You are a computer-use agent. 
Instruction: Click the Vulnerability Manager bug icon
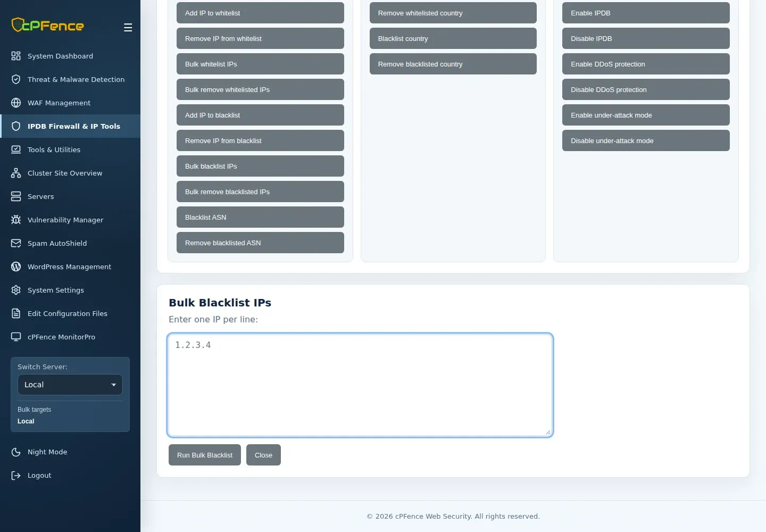pos(16,220)
